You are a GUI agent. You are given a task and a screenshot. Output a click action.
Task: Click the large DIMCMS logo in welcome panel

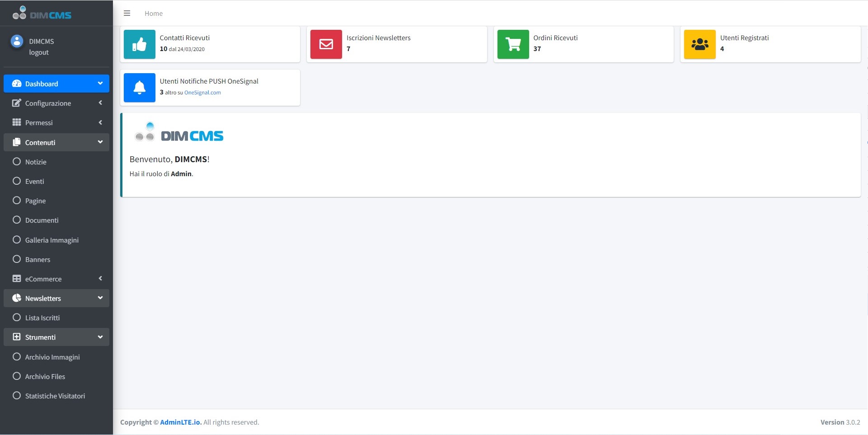[179, 132]
